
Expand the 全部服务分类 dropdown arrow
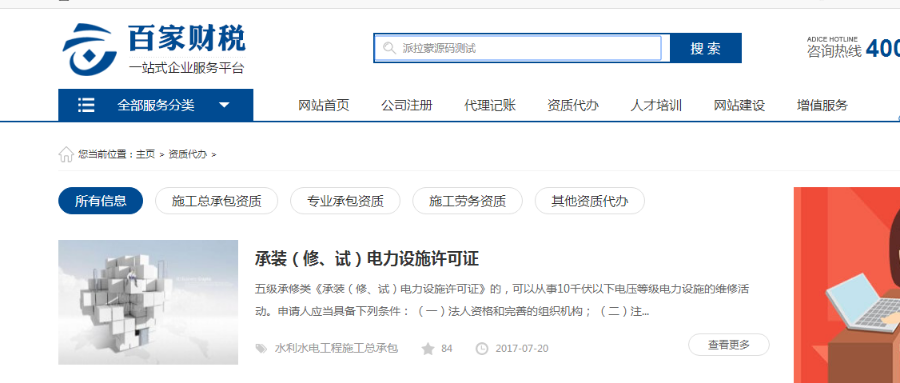point(224,105)
